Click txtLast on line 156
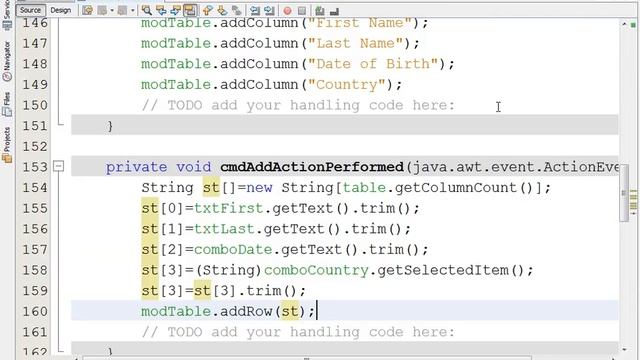Viewport: 640px width, 360px height. point(224,229)
